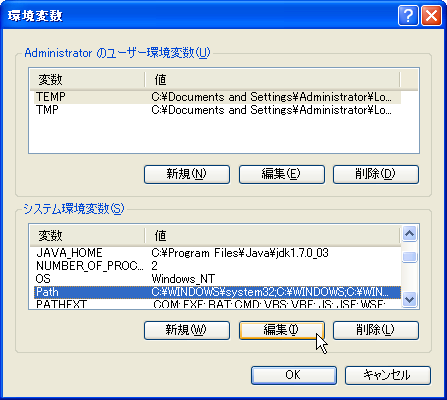
Task: Click the TMP variable's path value
Action: (x=271, y=110)
